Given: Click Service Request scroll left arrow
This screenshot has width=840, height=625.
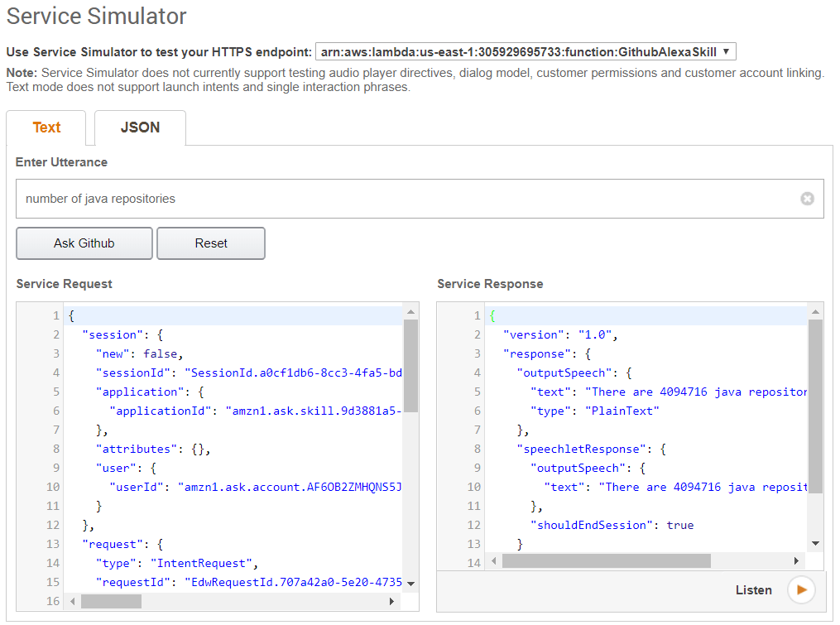Looking at the screenshot, I should coord(72,602).
